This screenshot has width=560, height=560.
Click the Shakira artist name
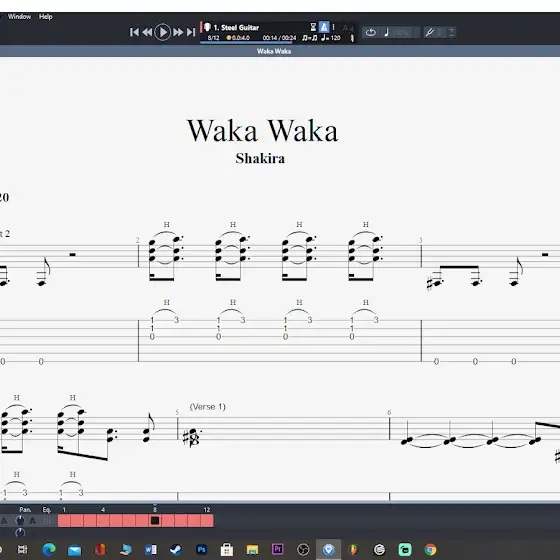260,159
